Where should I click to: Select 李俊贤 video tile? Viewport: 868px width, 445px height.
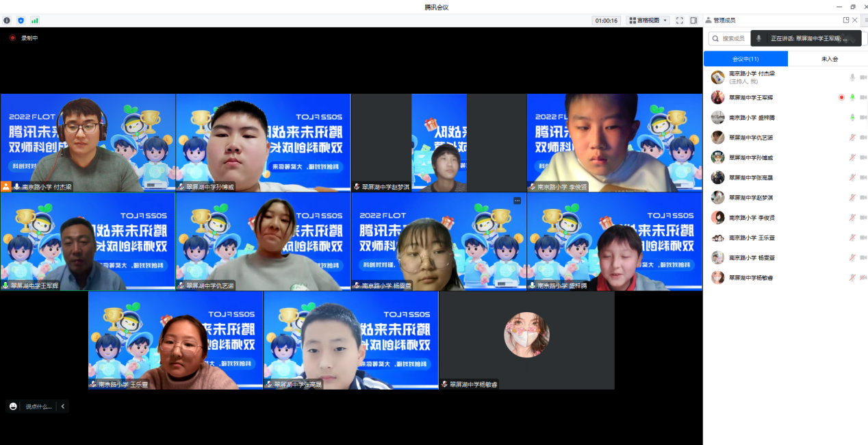coord(614,142)
